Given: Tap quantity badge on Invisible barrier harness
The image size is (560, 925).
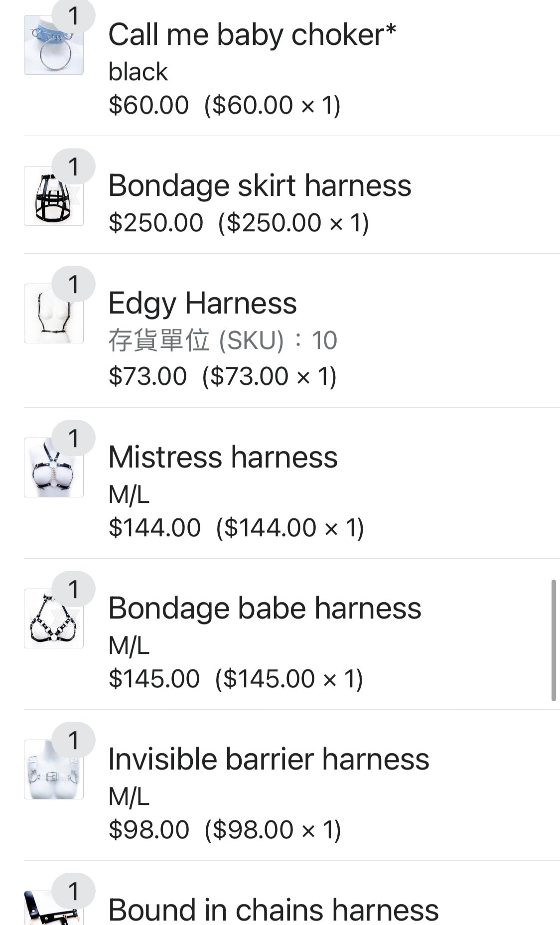Looking at the screenshot, I should (x=74, y=740).
